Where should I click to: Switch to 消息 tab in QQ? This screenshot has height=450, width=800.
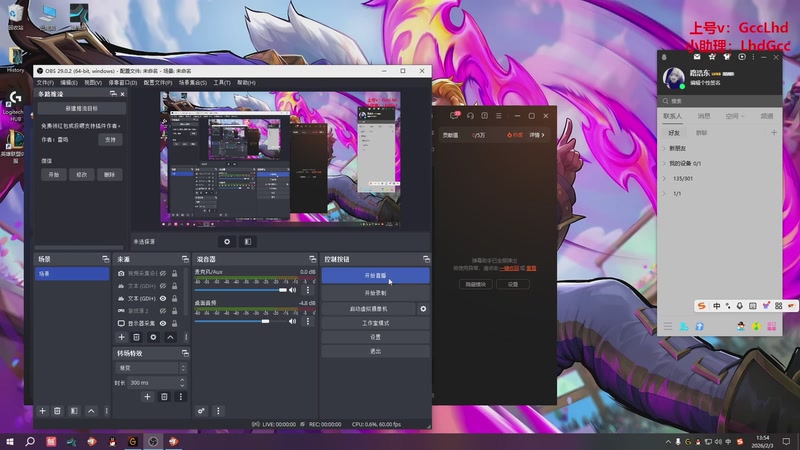704,116
